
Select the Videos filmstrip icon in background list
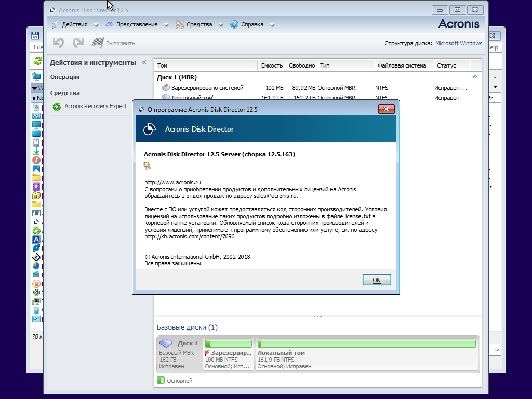tap(36, 187)
